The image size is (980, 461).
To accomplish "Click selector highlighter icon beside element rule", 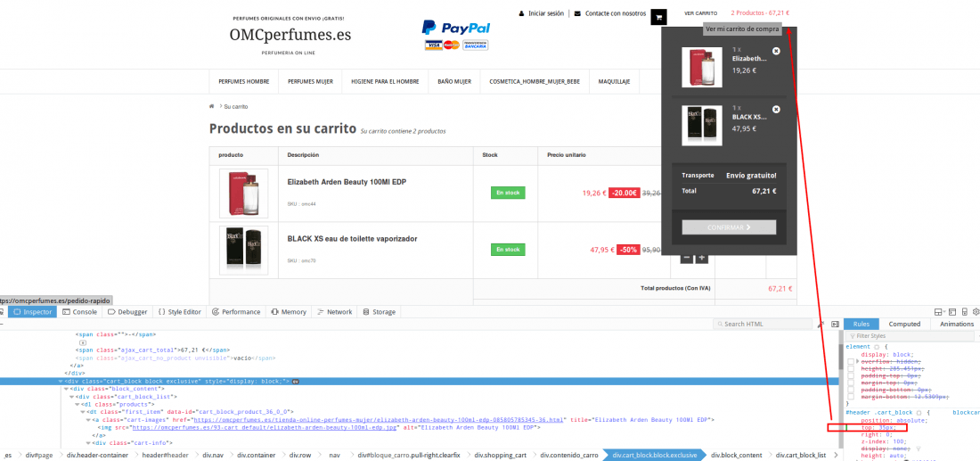I will (877, 347).
